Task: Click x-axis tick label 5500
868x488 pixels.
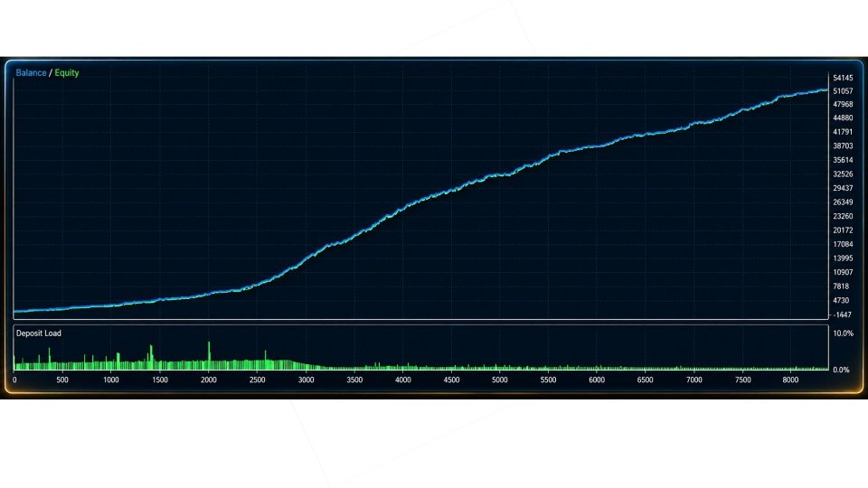Action: click(548, 380)
